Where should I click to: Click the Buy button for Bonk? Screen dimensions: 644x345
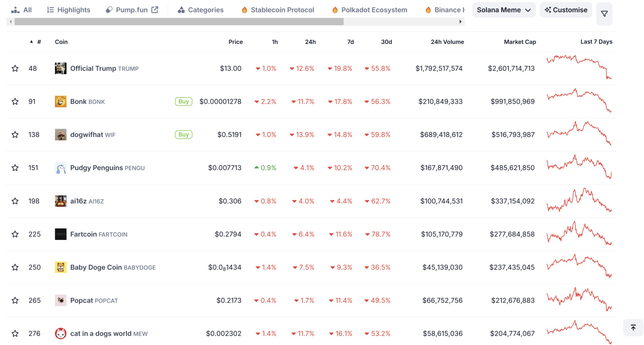pyautogui.click(x=183, y=101)
